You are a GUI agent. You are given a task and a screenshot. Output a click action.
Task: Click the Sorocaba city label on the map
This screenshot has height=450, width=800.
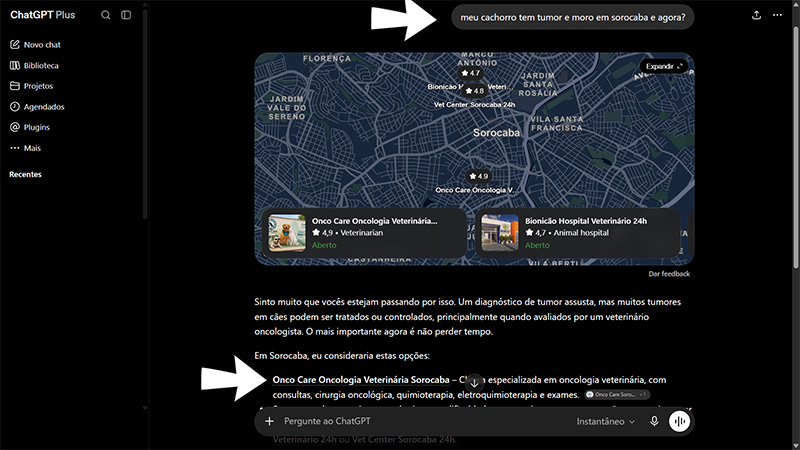[496, 133]
